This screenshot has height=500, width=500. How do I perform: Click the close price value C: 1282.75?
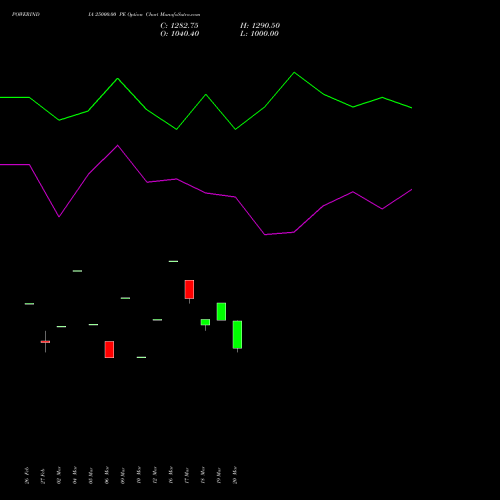coord(179,26)
